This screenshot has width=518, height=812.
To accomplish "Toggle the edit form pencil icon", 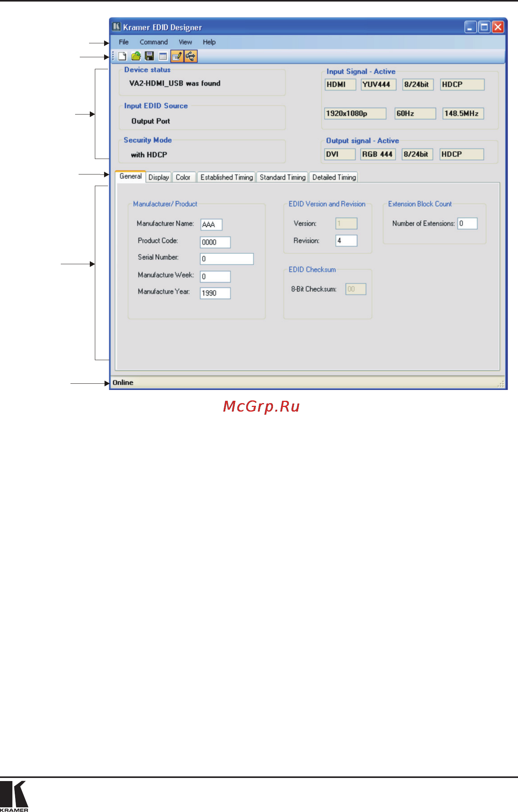I will (x=177, y=56).
